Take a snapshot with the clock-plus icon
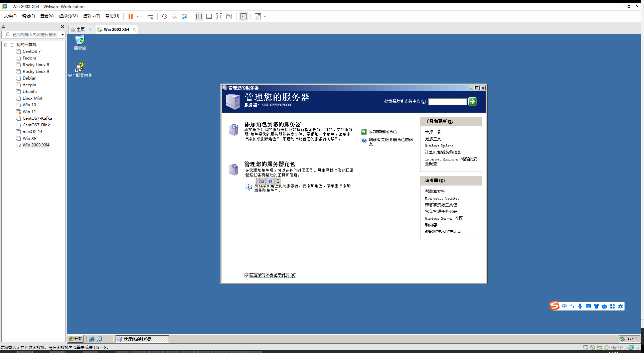 pos(164,16)
